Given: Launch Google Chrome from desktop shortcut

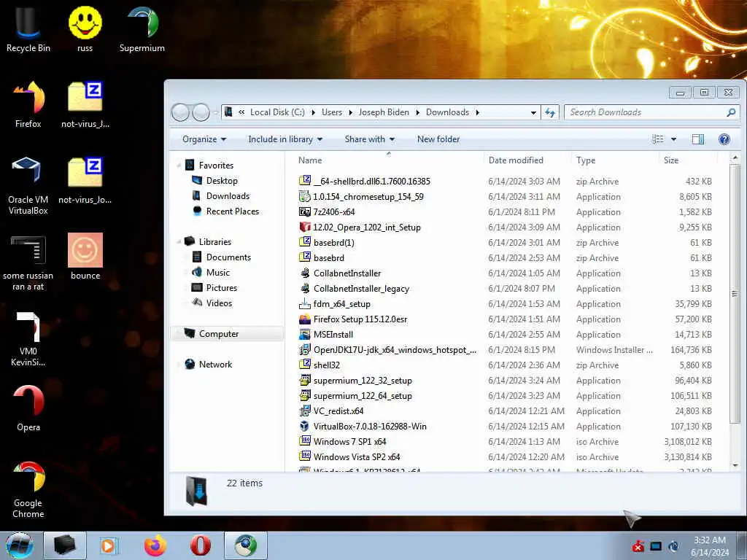Looking at the screenshot, I should pyautogui.click(x=28, y=489).
